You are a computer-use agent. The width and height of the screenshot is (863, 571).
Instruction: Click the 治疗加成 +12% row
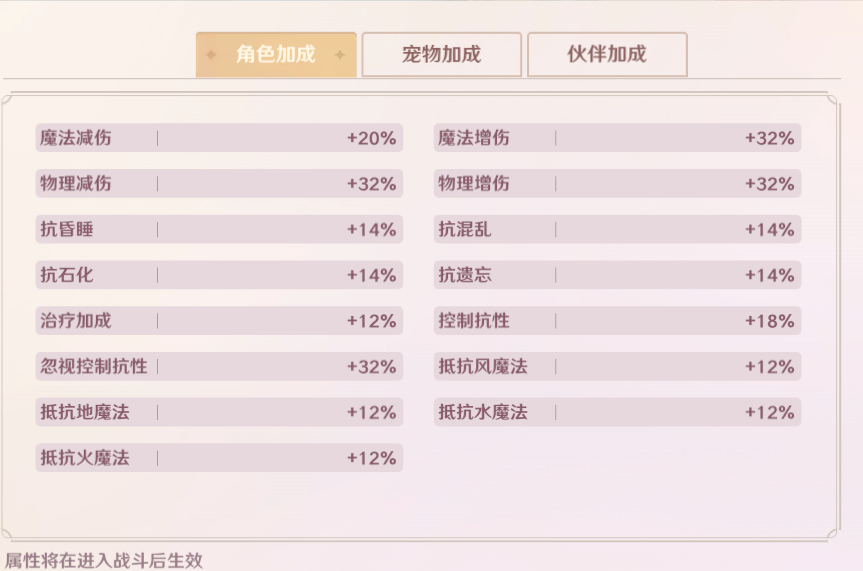(219, 320)
